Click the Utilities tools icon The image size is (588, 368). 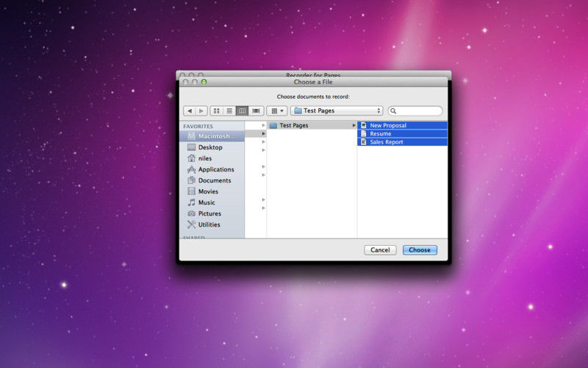tap(192, 224)
